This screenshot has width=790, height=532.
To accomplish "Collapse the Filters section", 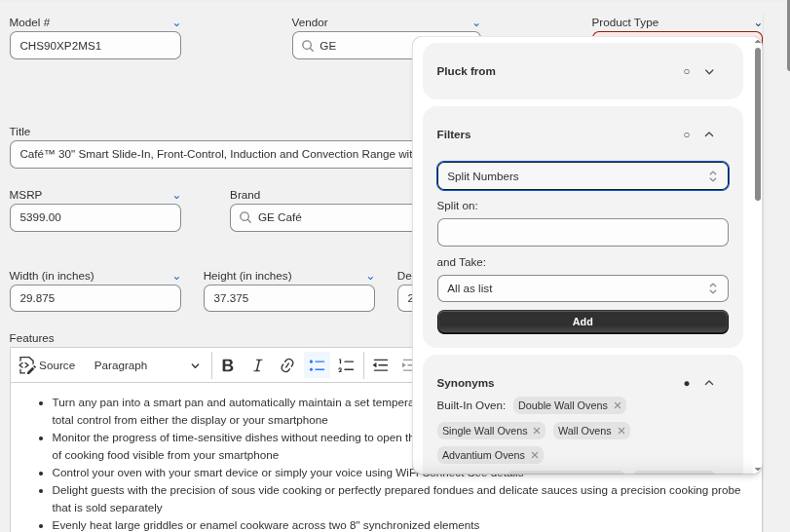I will (709, 134).
